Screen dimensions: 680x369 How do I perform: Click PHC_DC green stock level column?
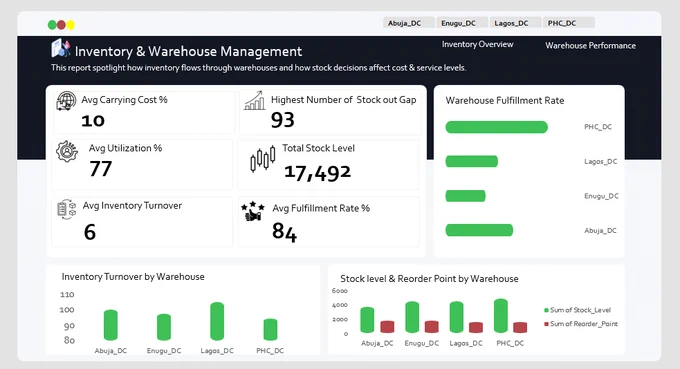[501, 316]
